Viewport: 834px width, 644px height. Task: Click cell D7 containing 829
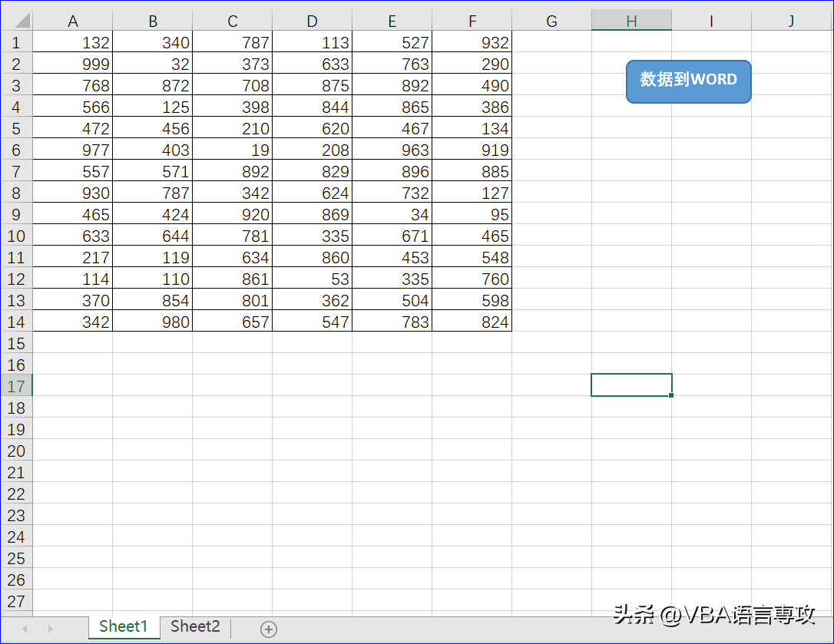coord(313,171)
